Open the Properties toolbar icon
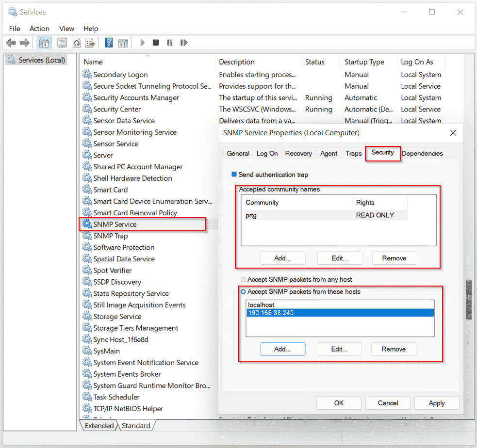This screenshot has height=448, width=477. [62, 43]
